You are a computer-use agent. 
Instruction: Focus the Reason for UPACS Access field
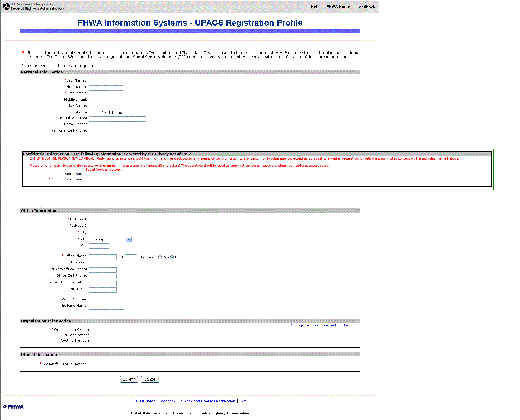122,364
